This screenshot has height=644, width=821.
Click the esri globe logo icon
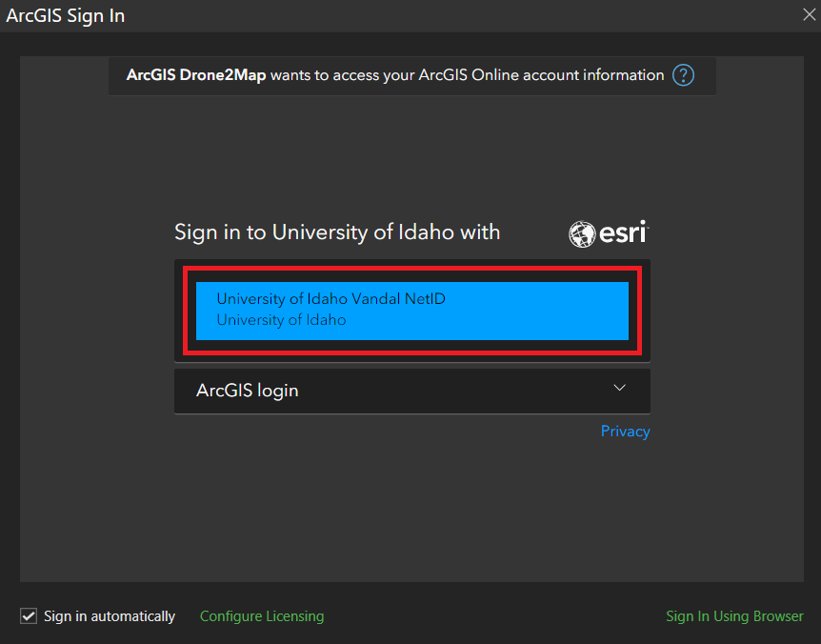point(582,233)
